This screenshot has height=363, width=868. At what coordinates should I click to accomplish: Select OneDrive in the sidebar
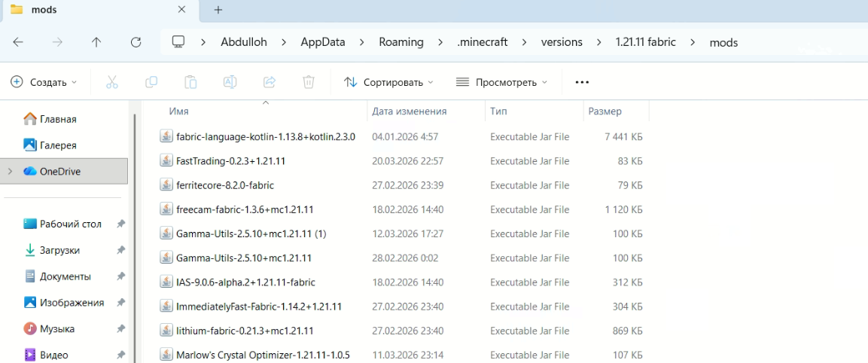64,172
